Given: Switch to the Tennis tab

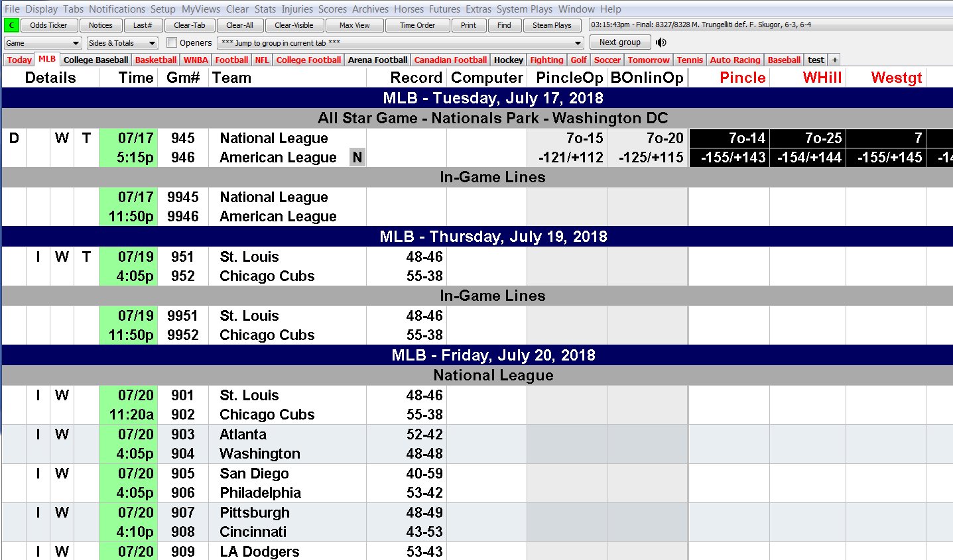Looking at the screenshot, I should point(690,60).
